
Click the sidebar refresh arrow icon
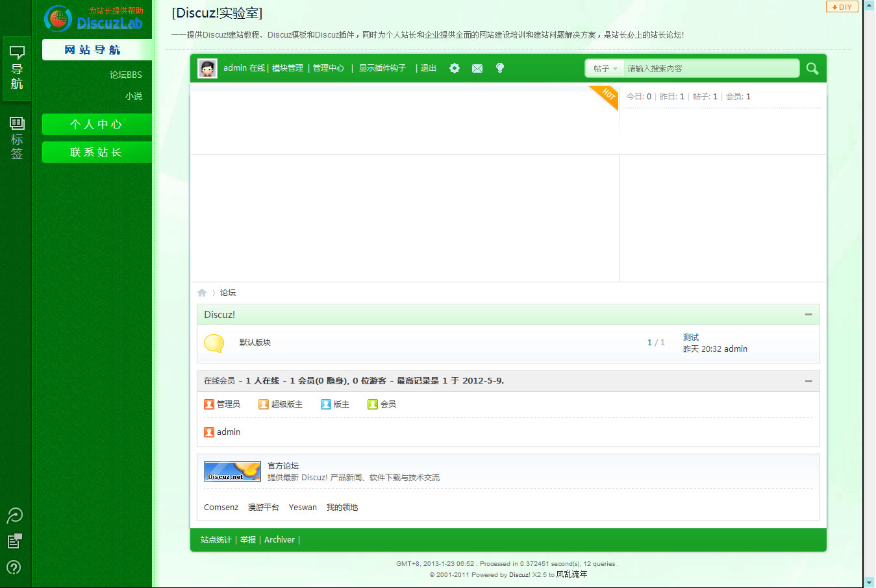14,515
